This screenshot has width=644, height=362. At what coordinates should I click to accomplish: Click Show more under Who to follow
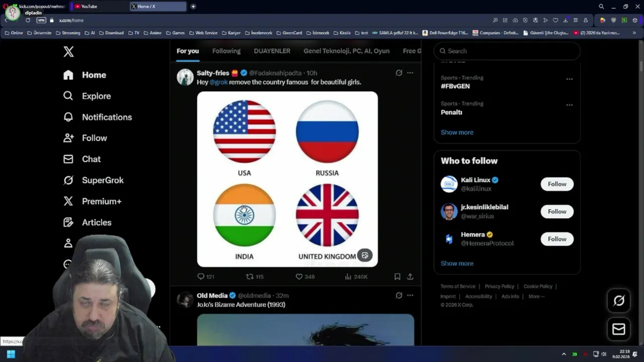457,263
